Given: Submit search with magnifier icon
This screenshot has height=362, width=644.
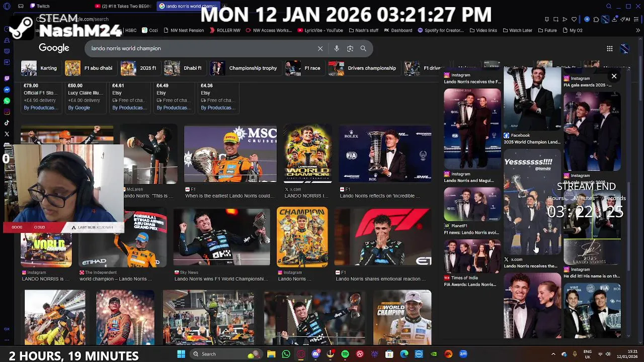Looking at the screenshot, I should 363,48.
